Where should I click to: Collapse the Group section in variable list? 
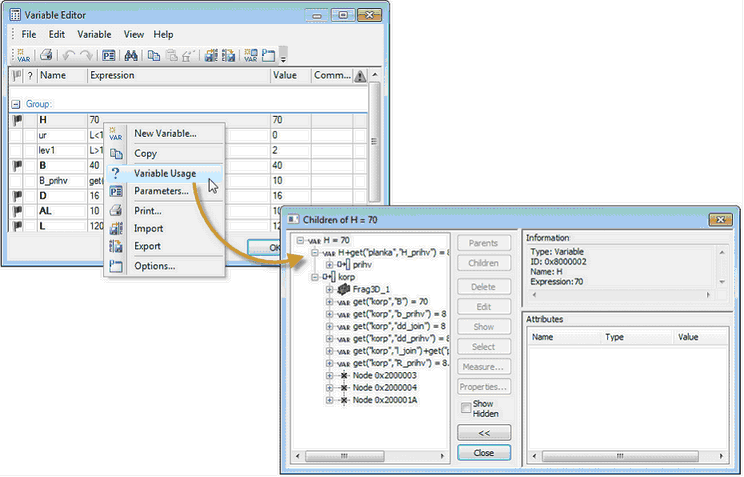click(17, 103)
